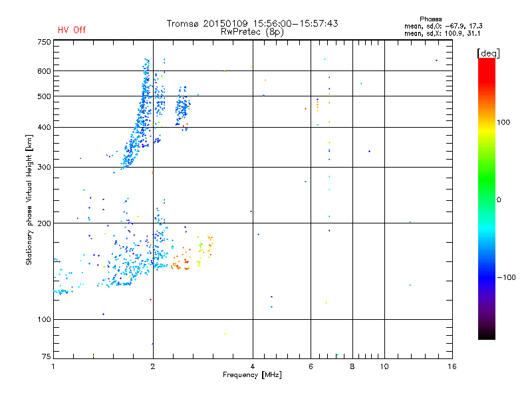Click the Tromsø 20150109 15:56:00-15:57:43 title
Screen dimensions: 532x399
(252, 23)
